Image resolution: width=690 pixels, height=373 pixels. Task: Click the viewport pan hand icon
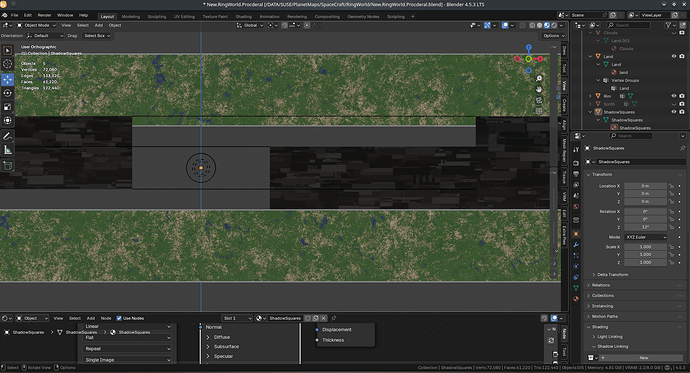click(x=539, y=89)
